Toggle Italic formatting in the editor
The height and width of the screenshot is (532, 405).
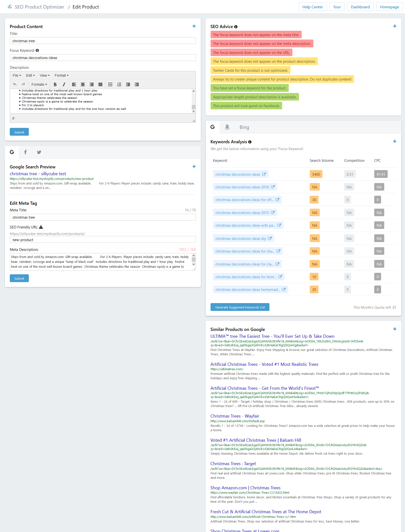point(64,84)
